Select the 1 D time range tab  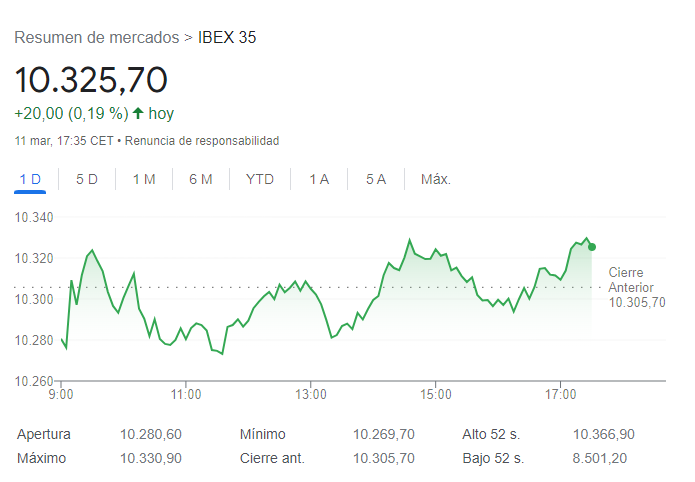30,179
